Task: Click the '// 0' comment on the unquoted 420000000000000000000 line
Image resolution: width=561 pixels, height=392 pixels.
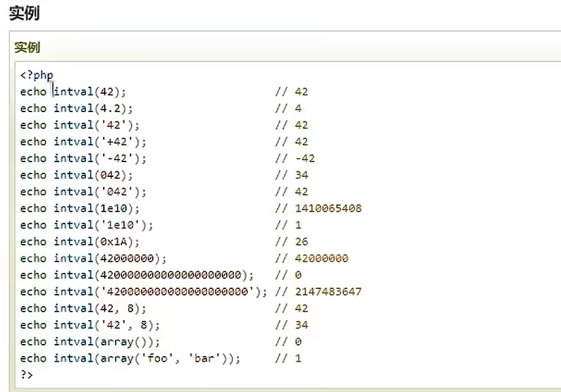Action: (x=288, y=275)
